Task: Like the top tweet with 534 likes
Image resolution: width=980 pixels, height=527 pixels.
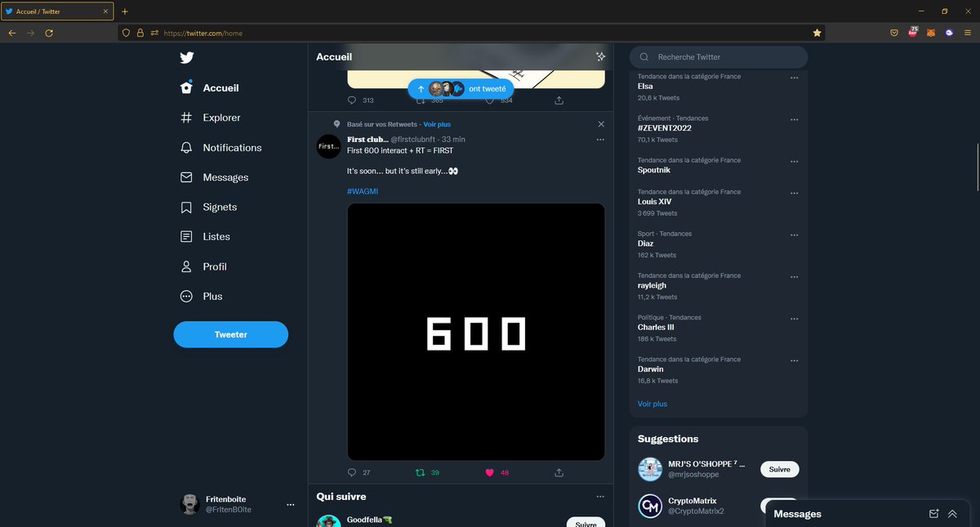Action: (x=490, y=100)
